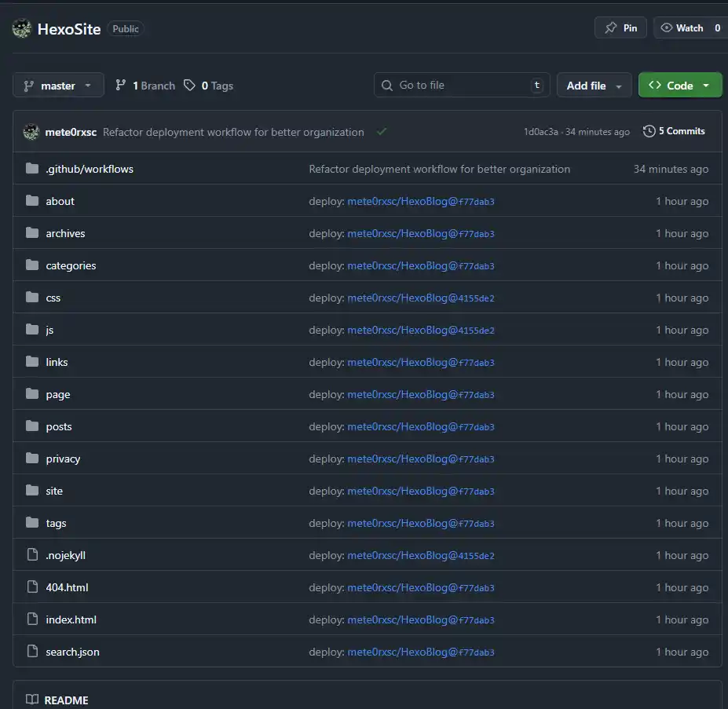The width and height of the screenshot is (728, 709).
Task: Open the posts folder
Action: [x=59, y=426]
